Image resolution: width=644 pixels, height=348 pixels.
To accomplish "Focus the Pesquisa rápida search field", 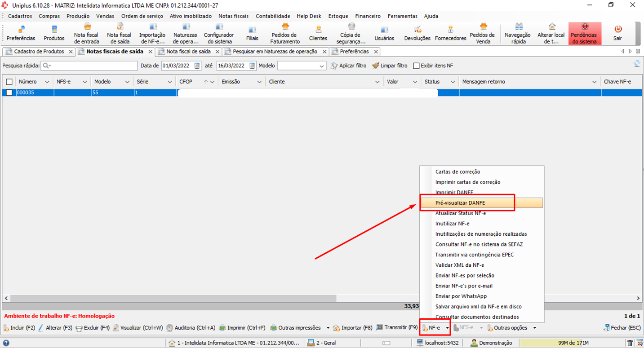I will (x=89, y=66).
